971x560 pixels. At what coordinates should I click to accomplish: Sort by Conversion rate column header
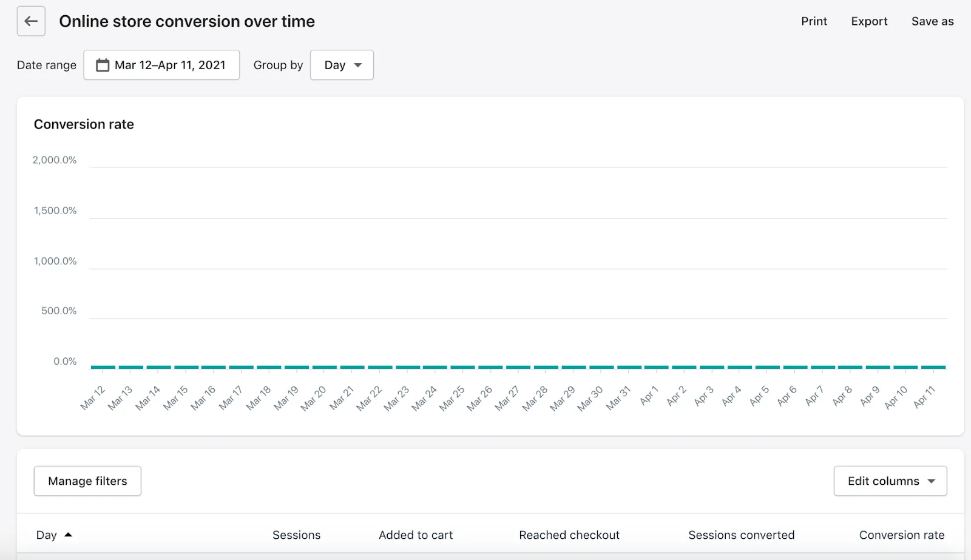(x=902, y=535)
